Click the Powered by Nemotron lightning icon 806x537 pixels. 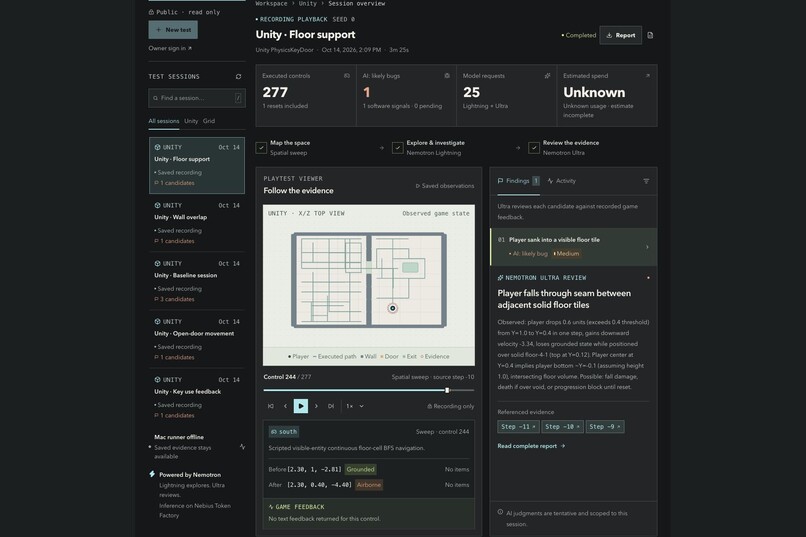[x=152, y=474]
